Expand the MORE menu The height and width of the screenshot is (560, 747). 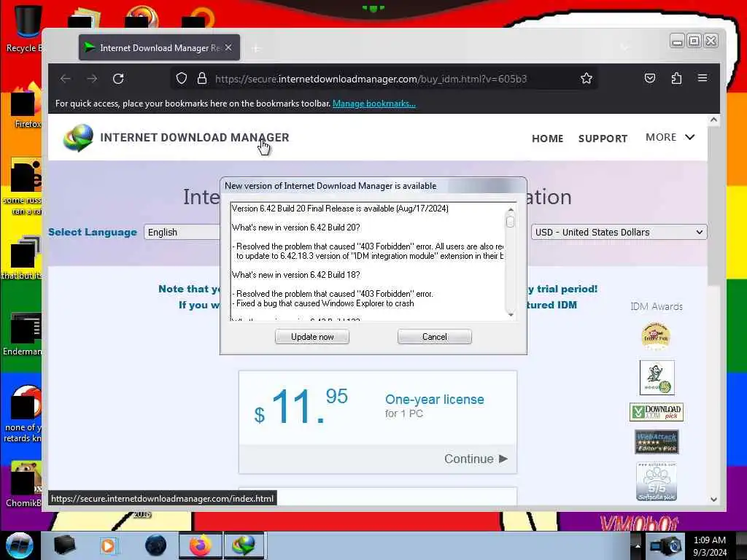coord(670,137)
